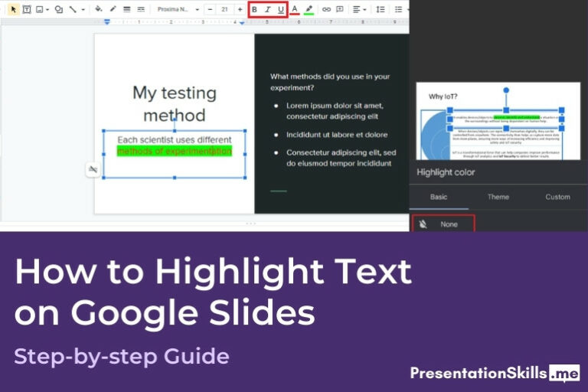
Task: Select the "Why IoT?" slide thumbnail
Action: click(498, 121)
